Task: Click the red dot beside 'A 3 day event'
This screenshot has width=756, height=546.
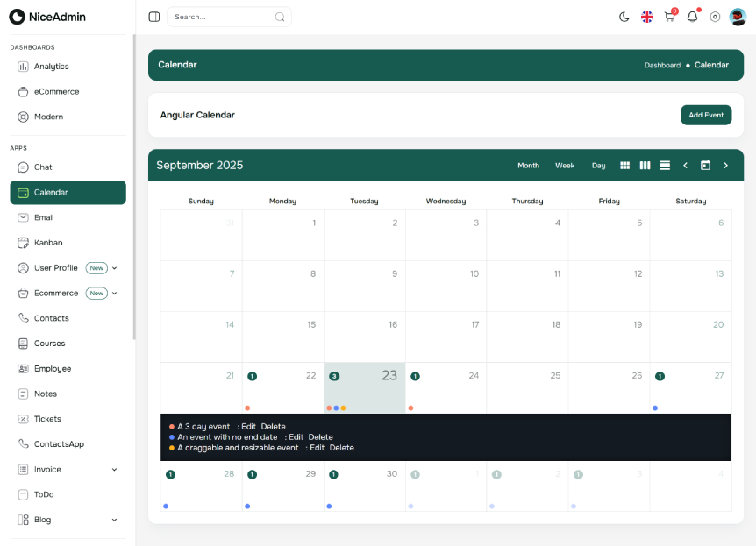Action: pyautogui.click(x=170, y=426)
